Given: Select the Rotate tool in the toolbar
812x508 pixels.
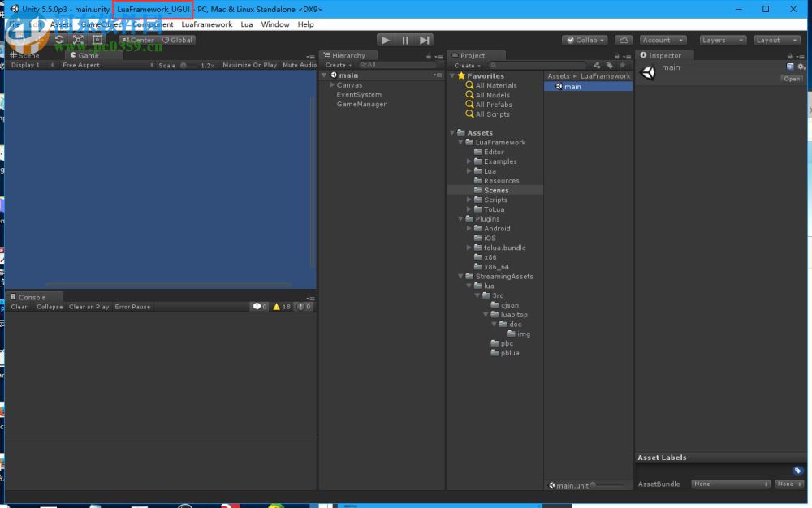Looking at the screenshot, I should pos(58,39).
